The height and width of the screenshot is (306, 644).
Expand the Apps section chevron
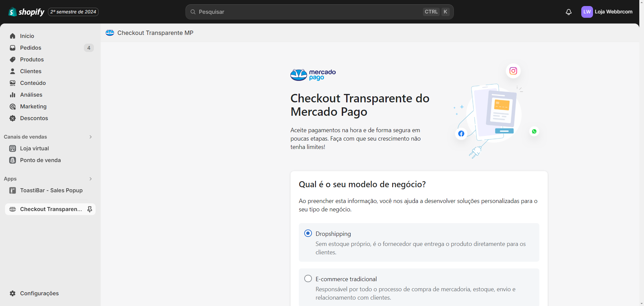(x=91, y=179)
